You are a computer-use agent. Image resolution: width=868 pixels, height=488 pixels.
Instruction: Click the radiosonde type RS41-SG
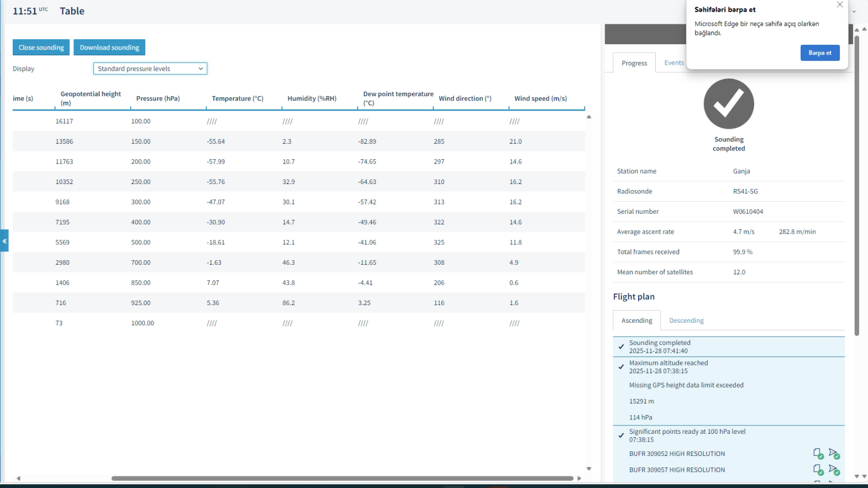[x=745, y=192]
